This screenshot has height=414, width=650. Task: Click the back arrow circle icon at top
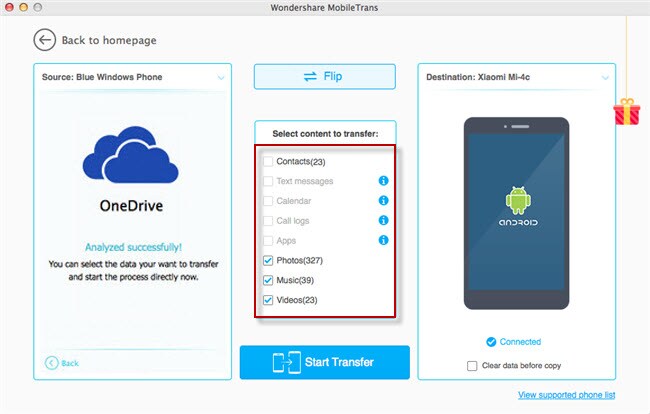[44, 40]
